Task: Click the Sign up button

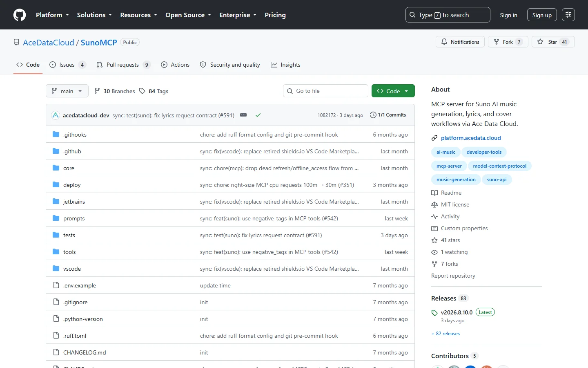Action: point(542,15)
